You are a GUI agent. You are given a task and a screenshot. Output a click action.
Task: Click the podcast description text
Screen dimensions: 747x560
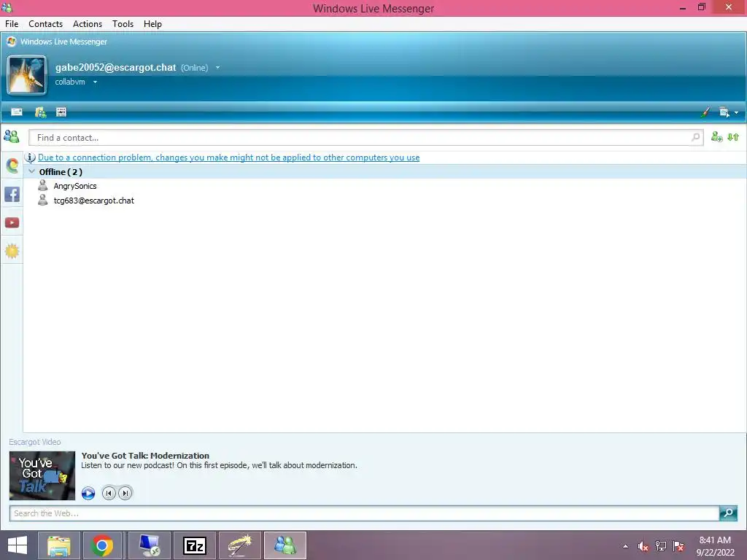(219, 465)
